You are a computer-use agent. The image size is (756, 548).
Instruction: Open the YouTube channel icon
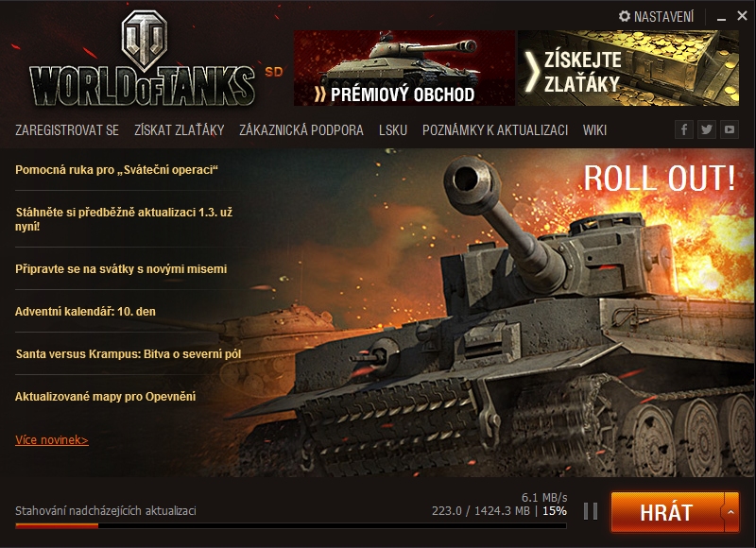[x=730, y=129]
